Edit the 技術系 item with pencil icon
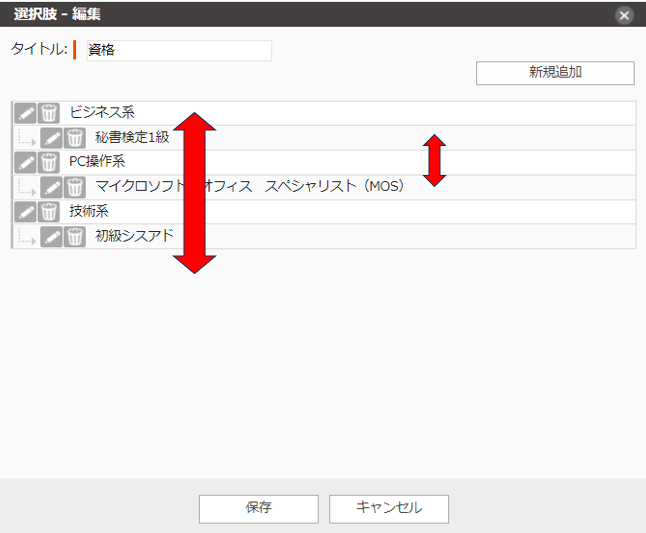This screenshot has height=533, width=646. click(x=25, y=212)
